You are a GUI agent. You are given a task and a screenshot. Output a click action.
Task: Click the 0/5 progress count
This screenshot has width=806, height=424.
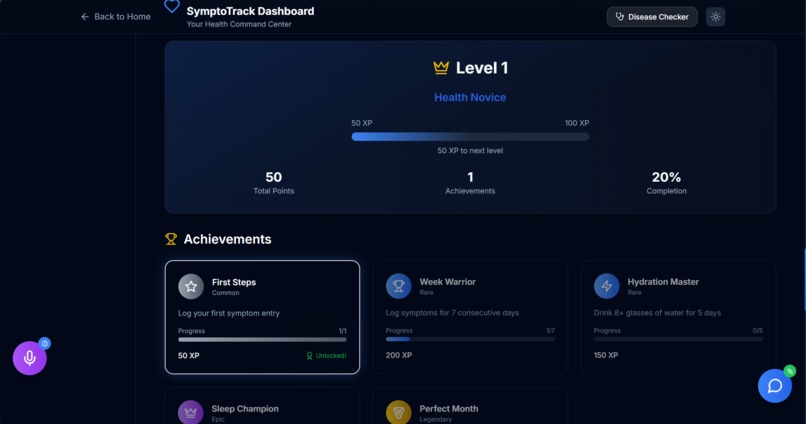(758, 330)
